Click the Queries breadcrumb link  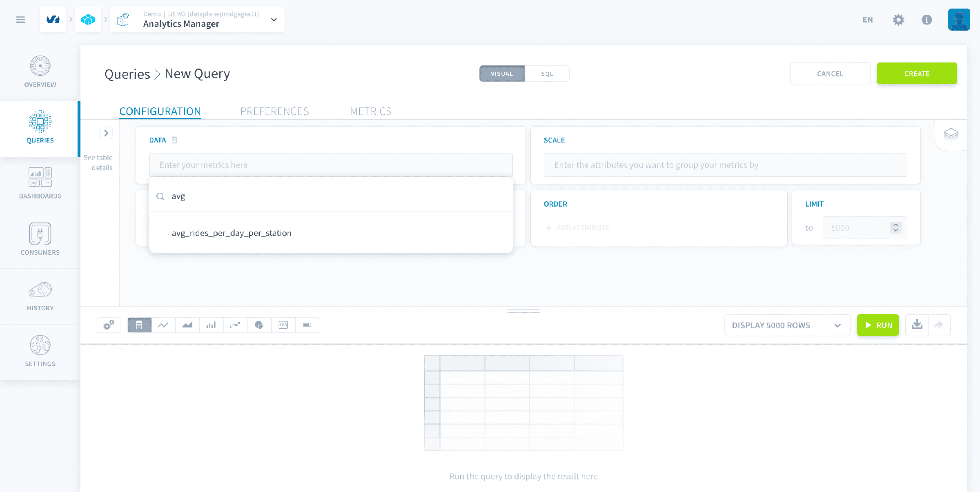[x=127, y=74]
